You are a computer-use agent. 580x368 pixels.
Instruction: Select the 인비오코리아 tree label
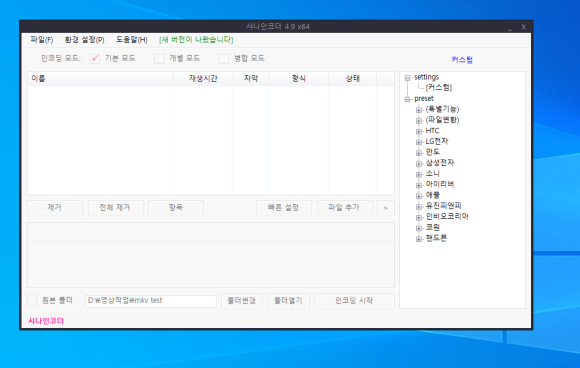pos(447,216)
